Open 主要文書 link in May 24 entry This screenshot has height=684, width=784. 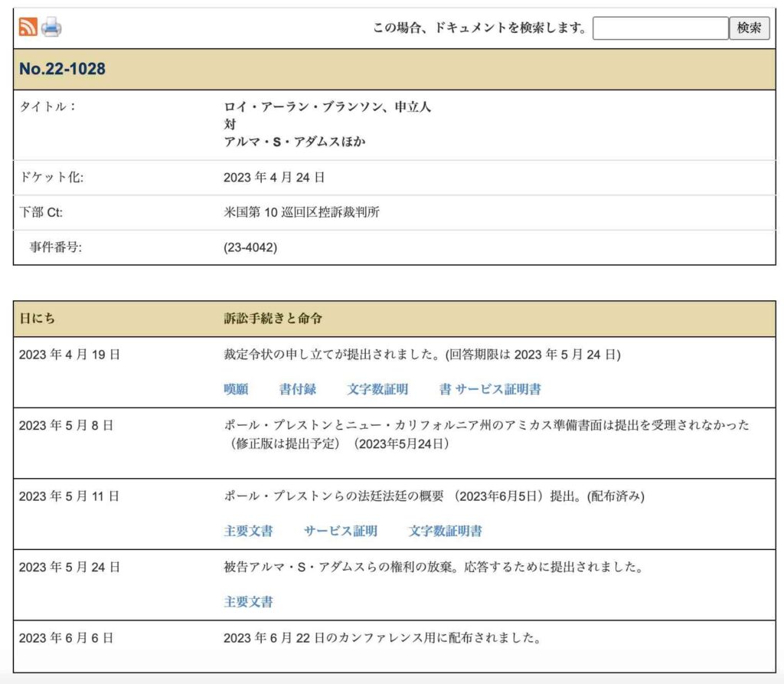tap(248, 602)
